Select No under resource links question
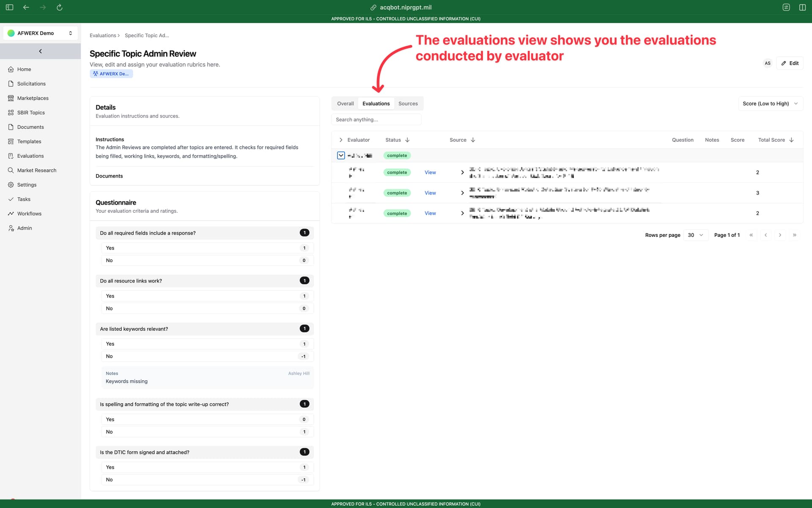 (x=207, y=308)
